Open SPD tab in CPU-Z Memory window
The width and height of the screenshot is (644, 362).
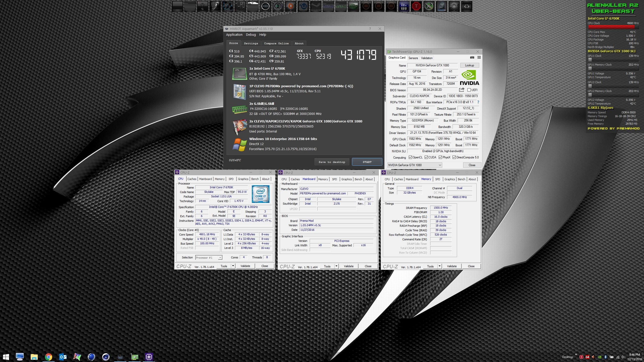tap(438, 179)
